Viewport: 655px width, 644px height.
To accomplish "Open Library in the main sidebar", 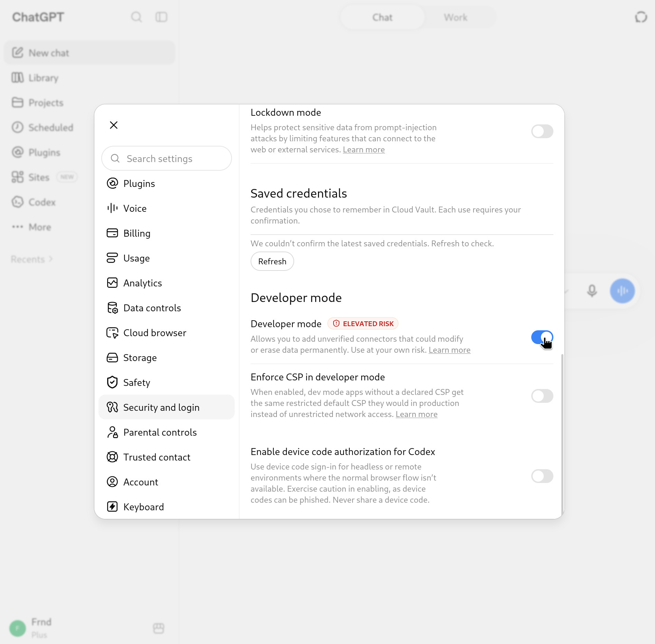I will 90,78.
